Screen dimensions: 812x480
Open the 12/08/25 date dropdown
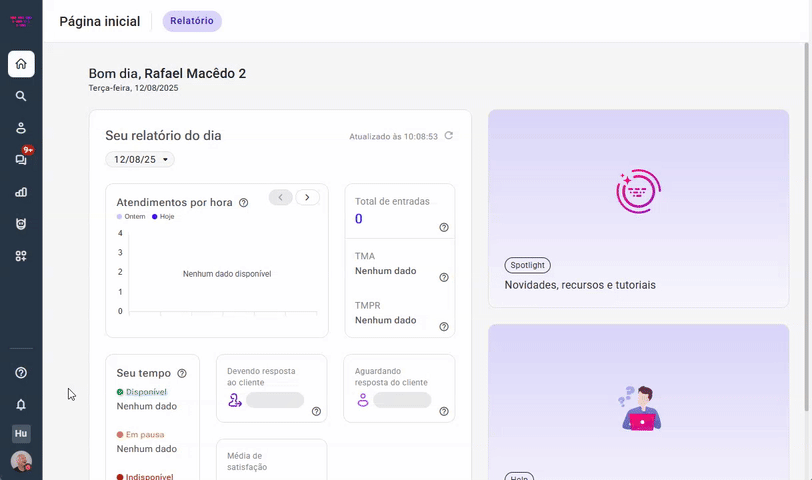[x=140, y=159]
